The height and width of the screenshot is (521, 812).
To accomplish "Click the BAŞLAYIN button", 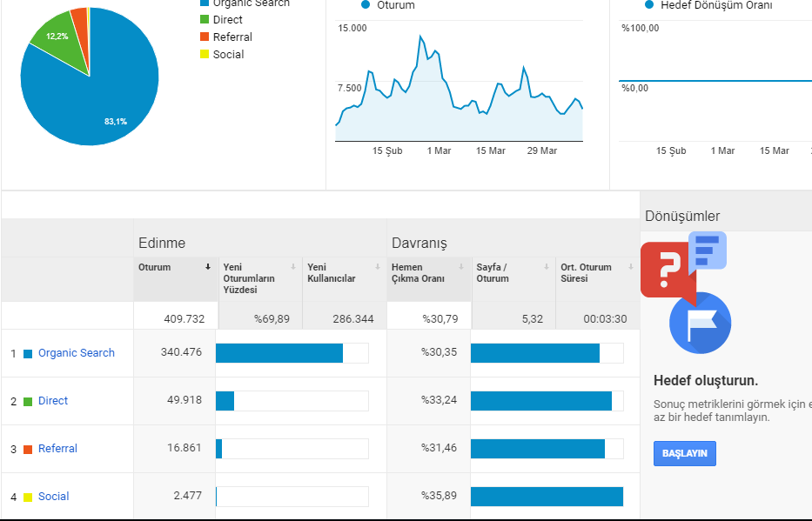I will [685, 453].
